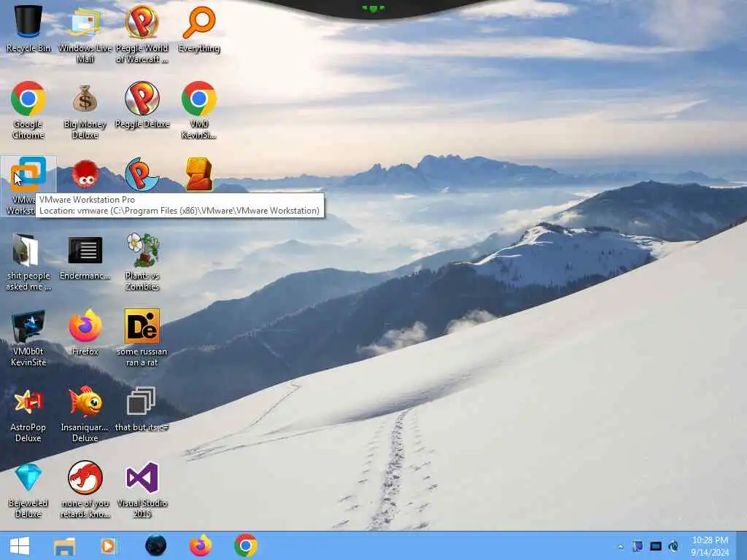Launch the media player taskbar icon
747x560 pixels.
[109, 545]
